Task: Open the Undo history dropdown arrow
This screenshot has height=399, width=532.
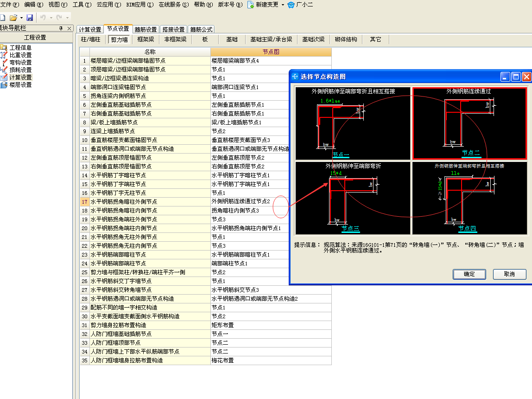Action: coord(51,18)
